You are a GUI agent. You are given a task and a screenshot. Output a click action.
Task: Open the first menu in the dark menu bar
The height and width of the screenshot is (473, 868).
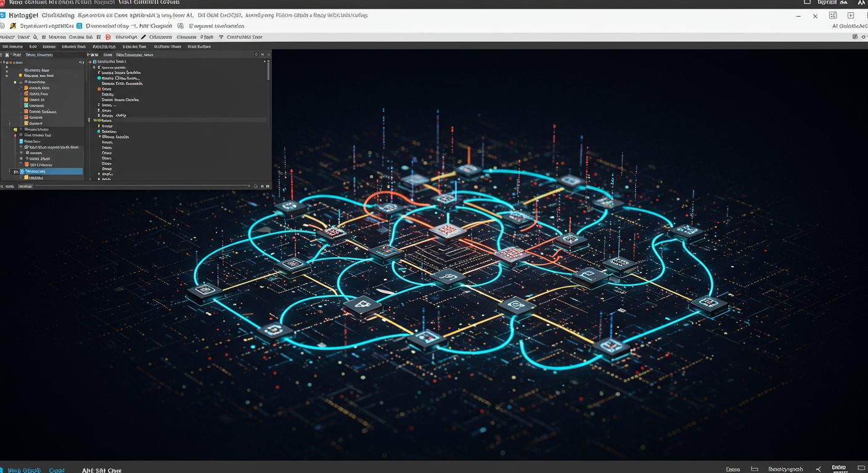[11, 47]
